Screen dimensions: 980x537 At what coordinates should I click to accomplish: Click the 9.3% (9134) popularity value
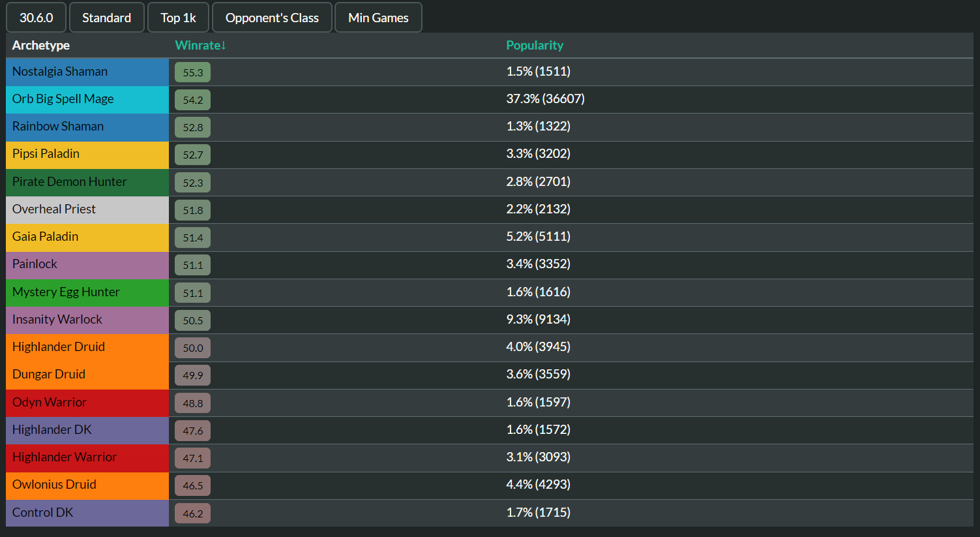click(539, 319)
